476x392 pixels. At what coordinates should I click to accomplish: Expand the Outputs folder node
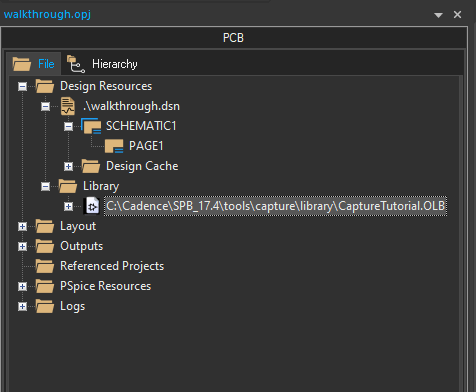(22, 247)
